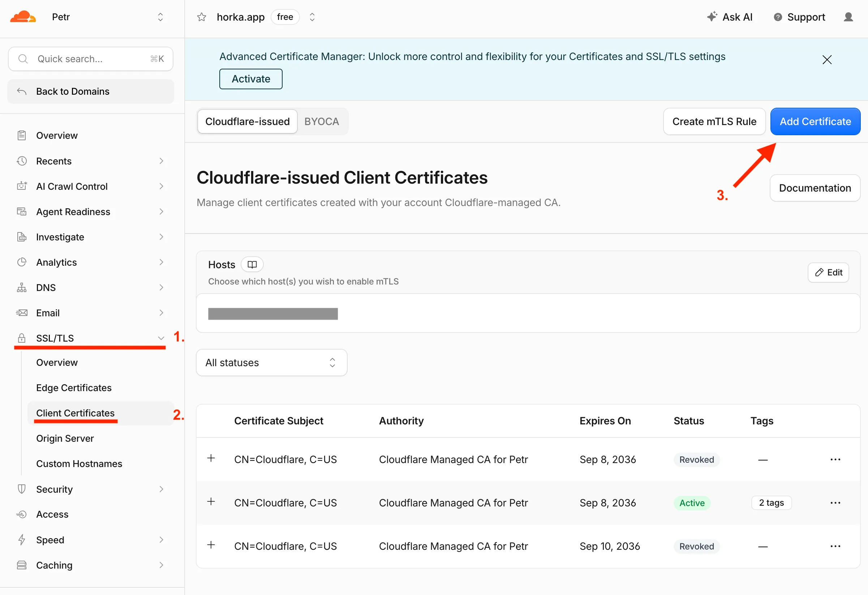The image size is (868, 595).
Task: Switch to the BYOCA tab
Action: point(322,121)
